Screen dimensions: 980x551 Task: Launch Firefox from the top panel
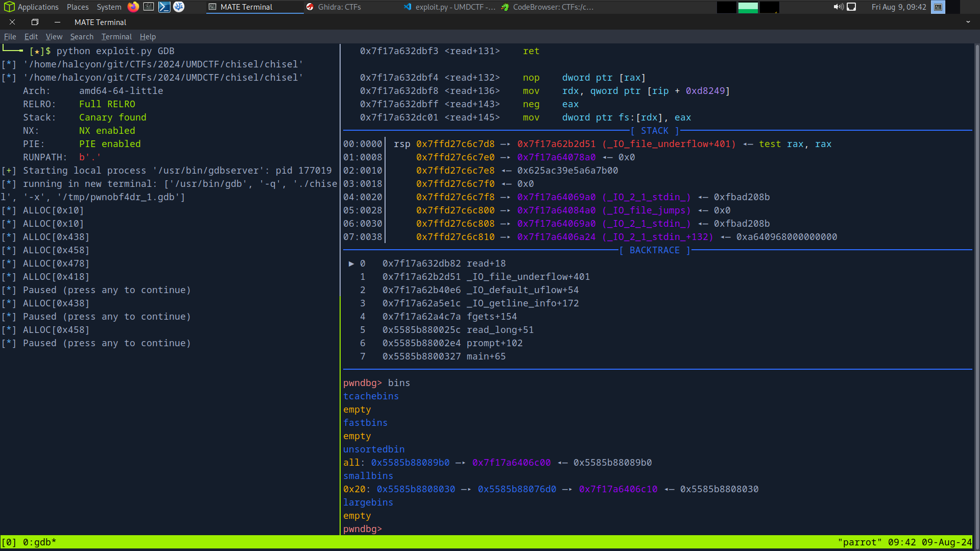[x=133, y=7]
